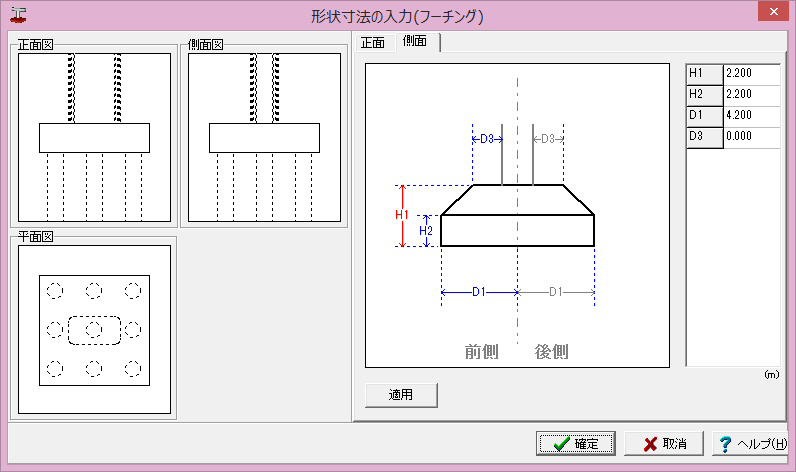The image size is (796, 472).
Task: Click the red H1 dimension label in diagram
Action: click(402, 215)
